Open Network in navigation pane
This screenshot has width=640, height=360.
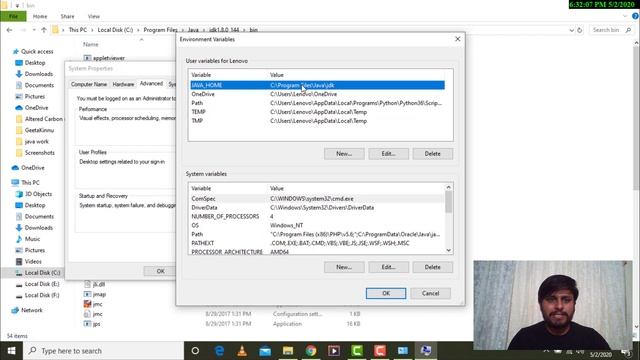[31, 310]
